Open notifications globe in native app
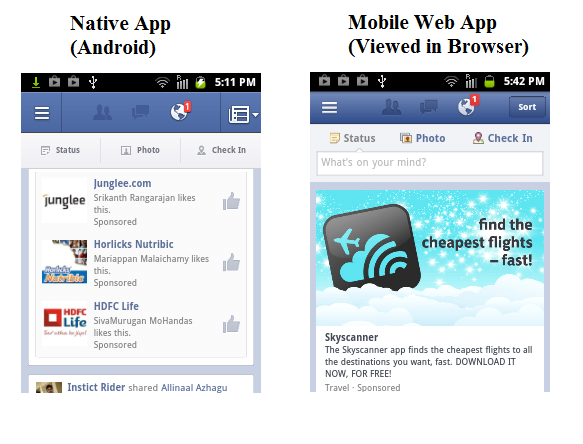Screen dimensions: 583x444 [180, 111]
